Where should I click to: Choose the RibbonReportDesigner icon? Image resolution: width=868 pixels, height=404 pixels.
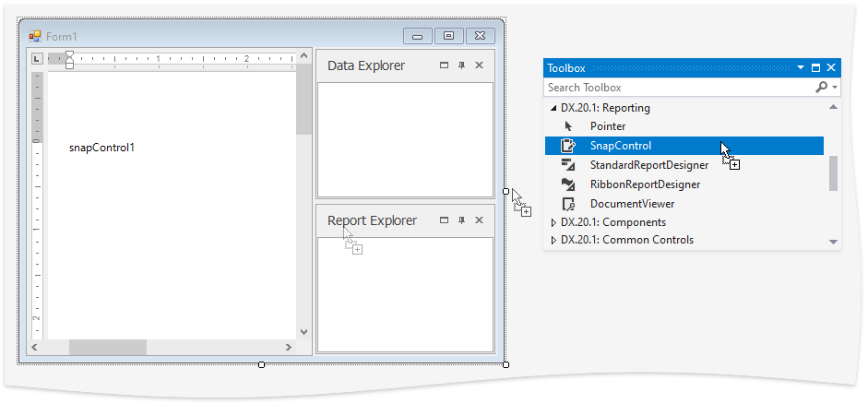pyautogui.click(x=569, y=184)
